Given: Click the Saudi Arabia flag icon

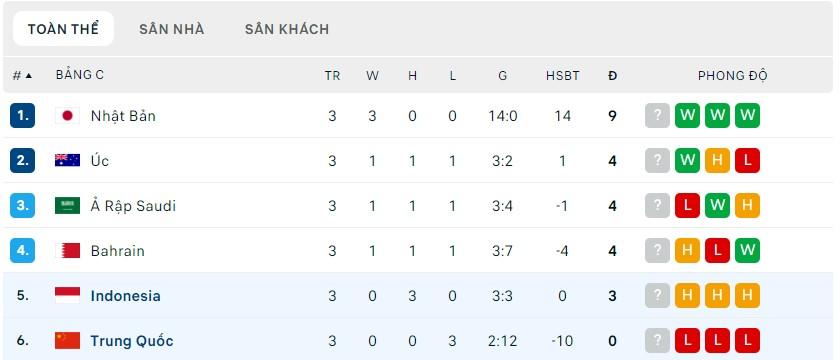Looking at the screenshot, I should (68, 205).
